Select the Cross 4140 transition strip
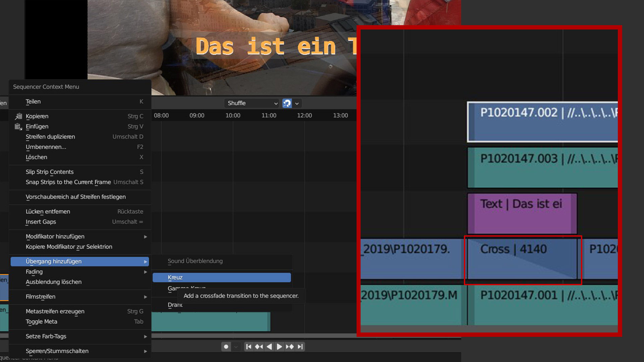The height and width of the screenshot is (362, 644). pyautogui.click(x=522, y=259)
